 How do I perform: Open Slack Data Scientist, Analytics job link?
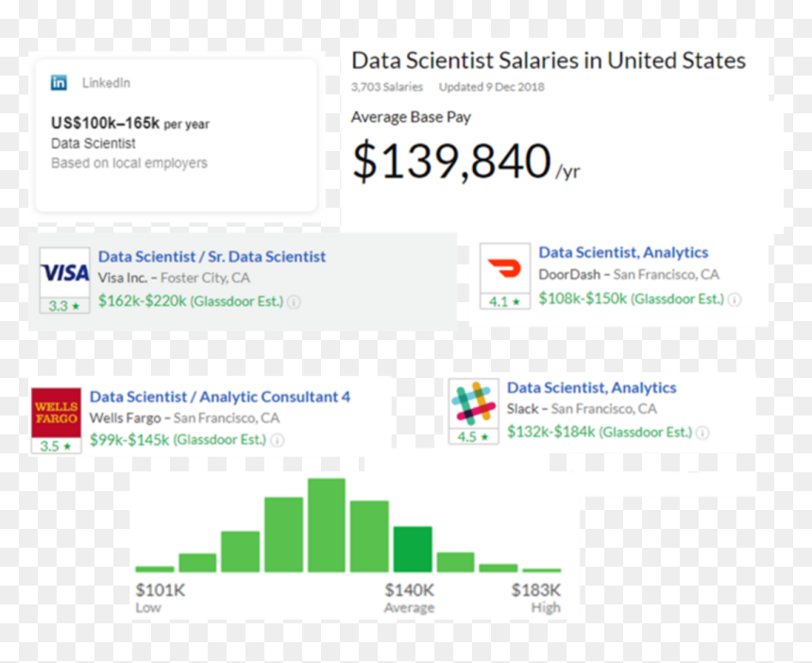[591, 387]
